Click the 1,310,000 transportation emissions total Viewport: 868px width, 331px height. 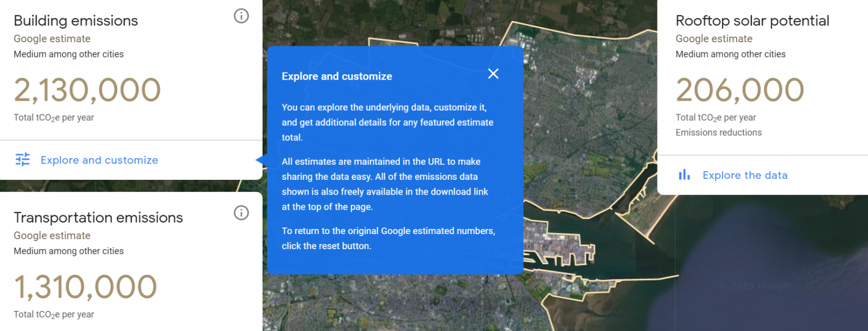(x=85, y=287)
